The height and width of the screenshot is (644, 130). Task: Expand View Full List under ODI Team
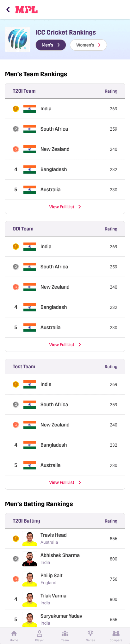(65, 344)
